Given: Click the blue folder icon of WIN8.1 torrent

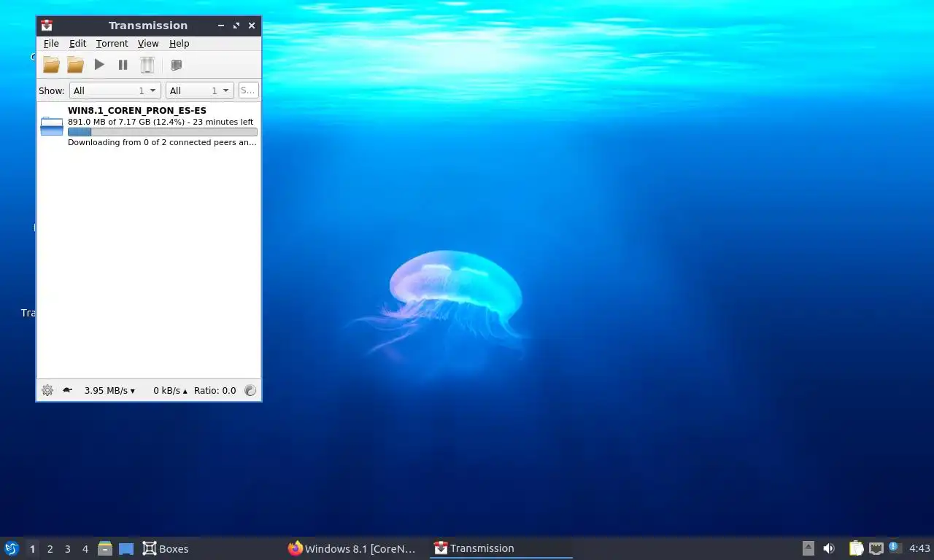Looking at the screenshot, I should click(x=52, y=126).
